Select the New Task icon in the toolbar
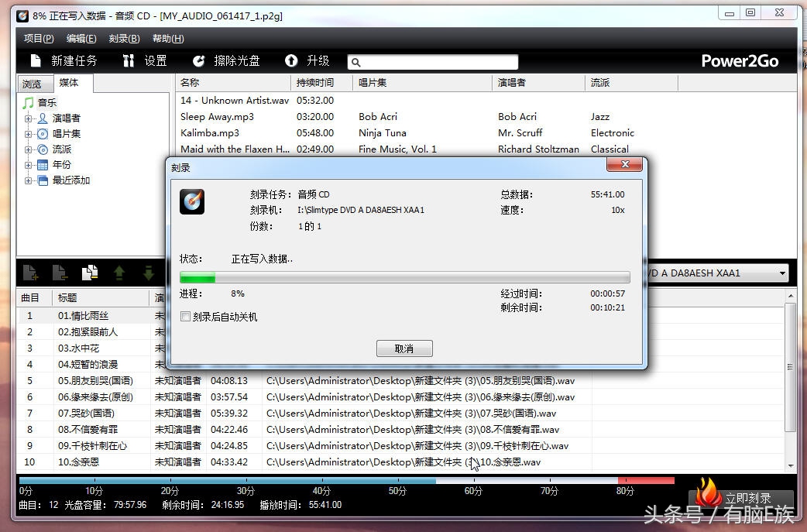 tap(36, 60)
